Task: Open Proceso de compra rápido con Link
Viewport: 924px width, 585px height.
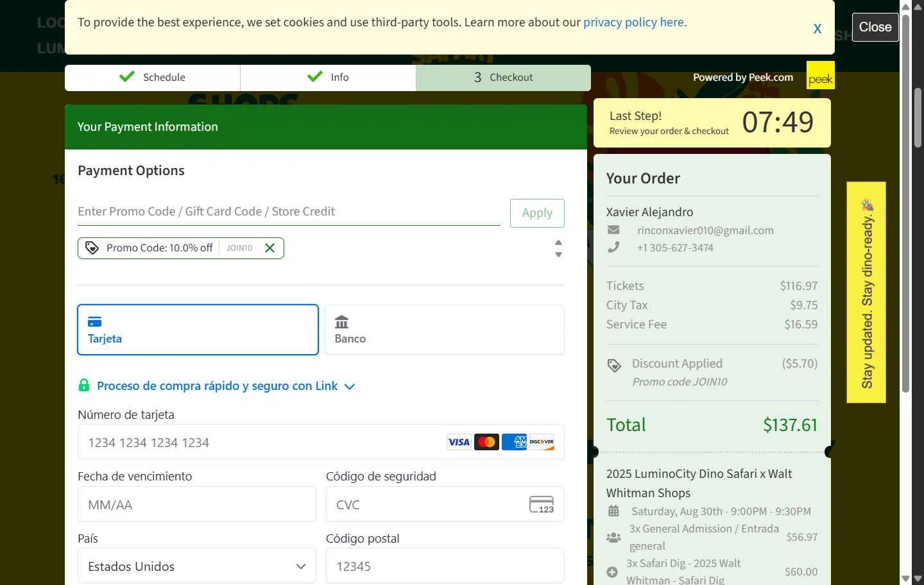Action: [x=217, y=386]
